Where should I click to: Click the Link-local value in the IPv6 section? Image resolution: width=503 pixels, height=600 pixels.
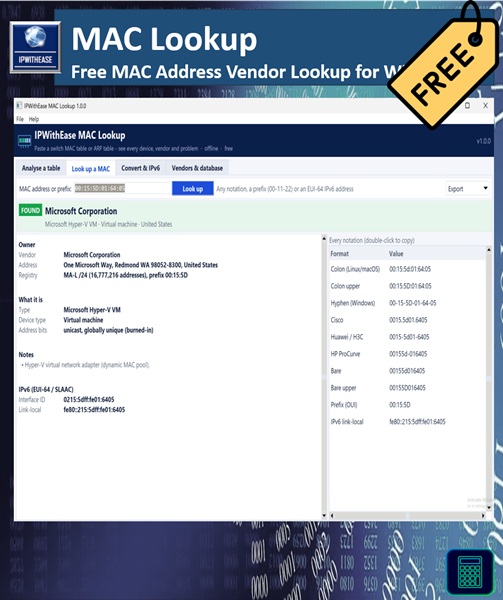pos(94,410)
